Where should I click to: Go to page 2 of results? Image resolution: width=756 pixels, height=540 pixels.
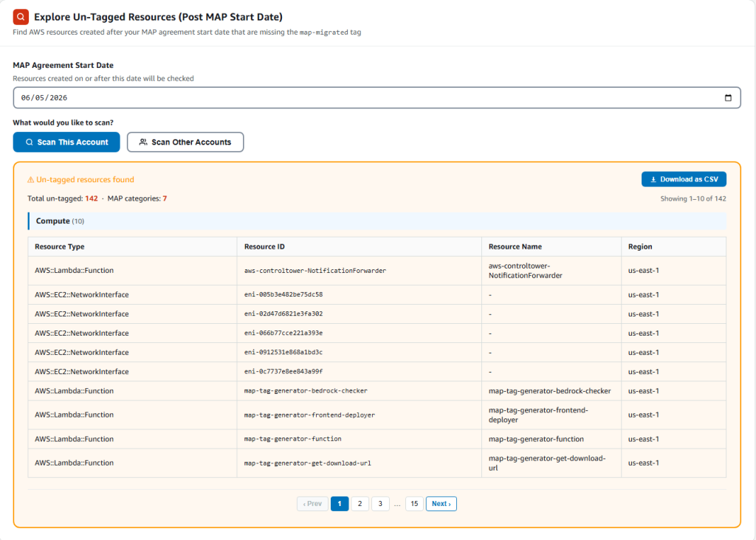click(x=360, y=503)
